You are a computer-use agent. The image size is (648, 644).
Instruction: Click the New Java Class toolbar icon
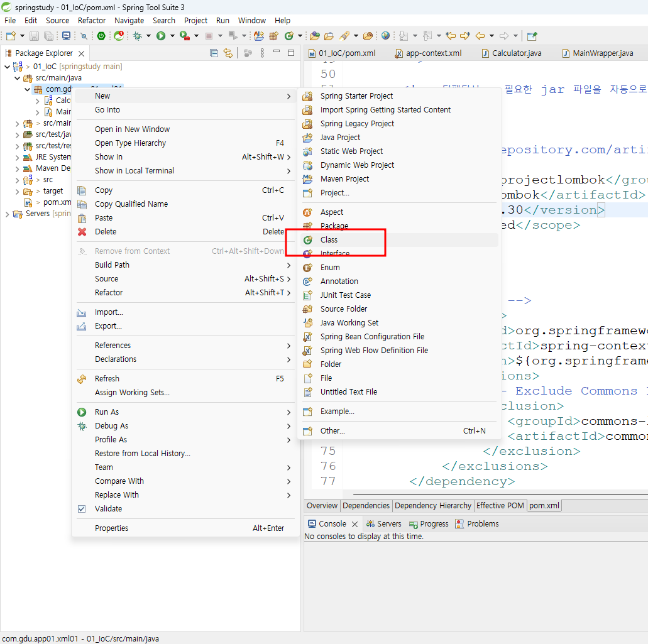(289, 36)
